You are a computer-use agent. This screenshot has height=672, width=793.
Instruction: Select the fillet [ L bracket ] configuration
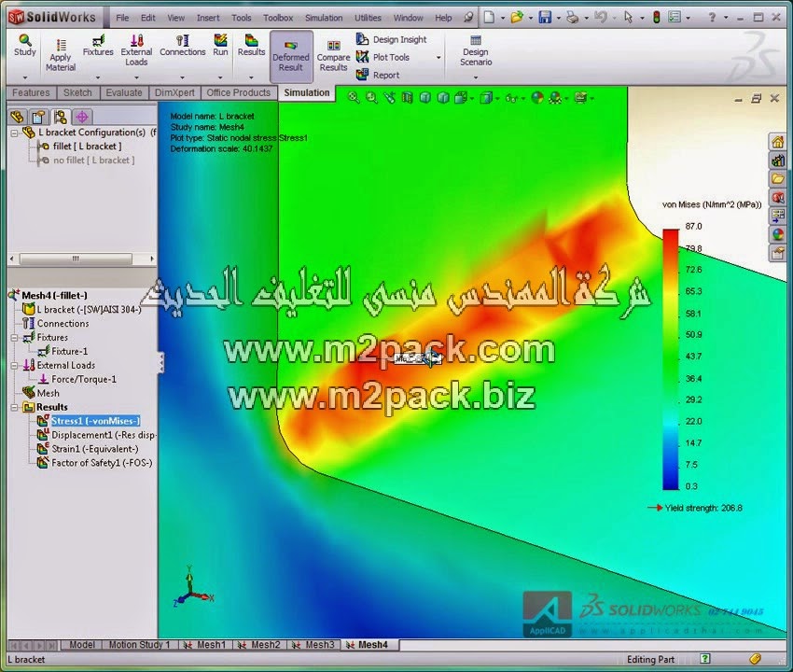click(87, 147)
